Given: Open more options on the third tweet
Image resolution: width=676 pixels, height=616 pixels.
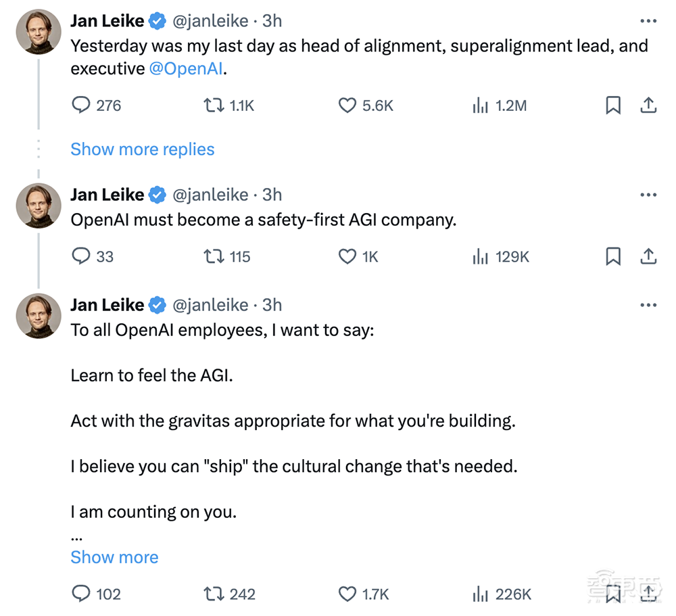Looking at the screenshot, I should 648,306.
